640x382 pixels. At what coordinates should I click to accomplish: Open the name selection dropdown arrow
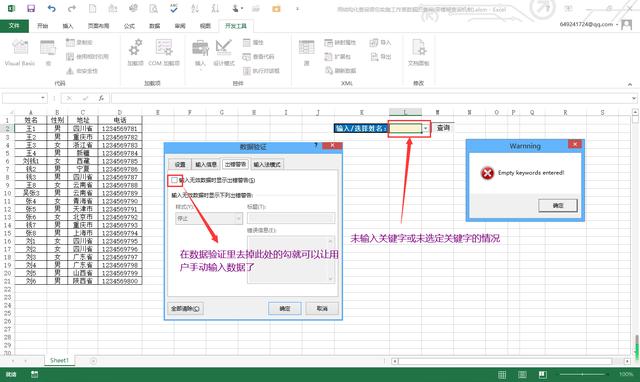coord(426,129)
